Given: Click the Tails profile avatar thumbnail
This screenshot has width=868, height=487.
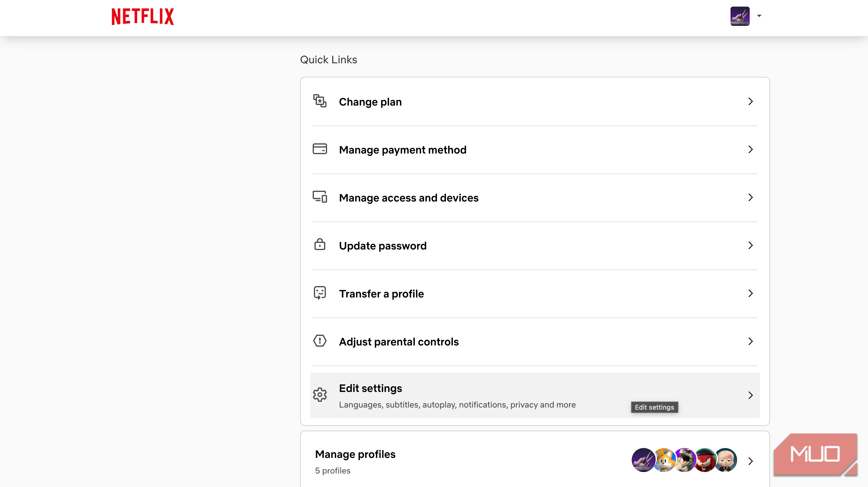Looking at the screenshot, I should pyautogui.click(x=663, y=460).
